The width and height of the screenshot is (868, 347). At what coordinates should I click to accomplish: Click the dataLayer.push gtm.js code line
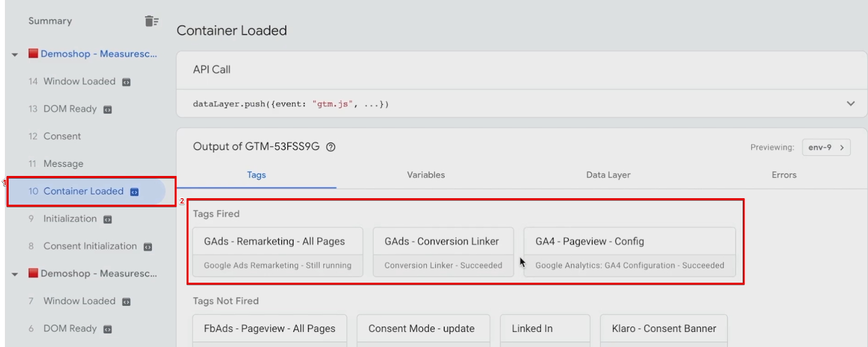[291, 104]
